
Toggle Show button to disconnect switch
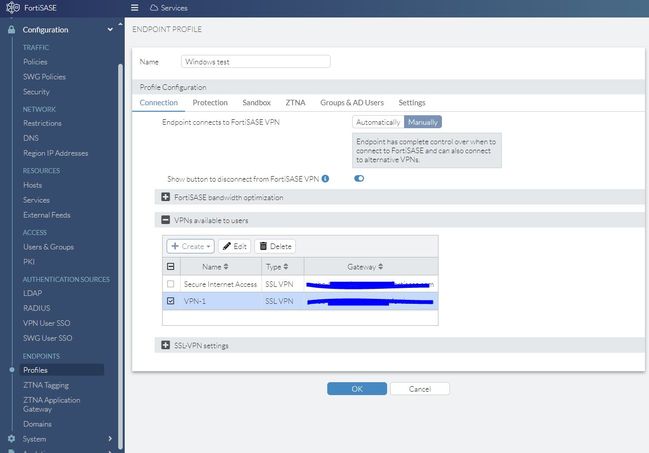pyautogui.click(x=359, y=178)
